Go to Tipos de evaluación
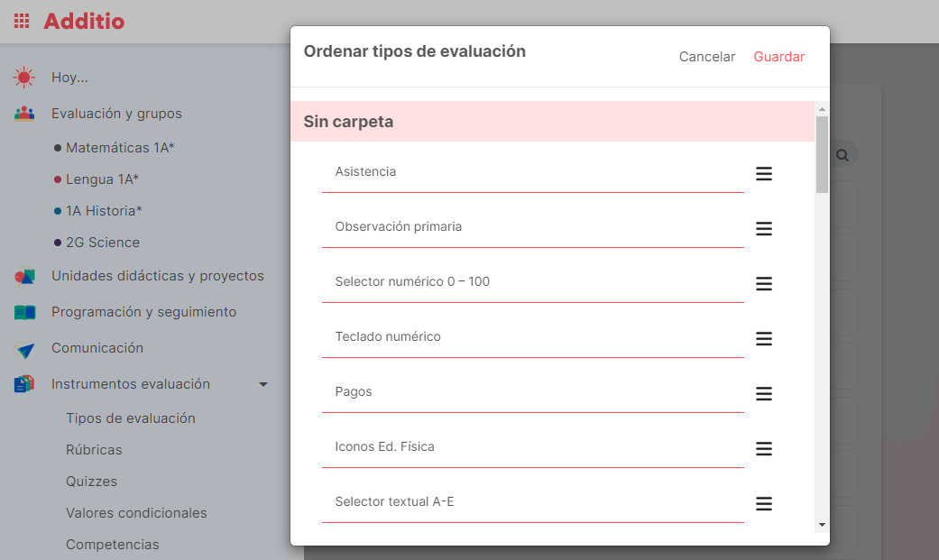Screen dimensions: 939x560 point(131,418)
